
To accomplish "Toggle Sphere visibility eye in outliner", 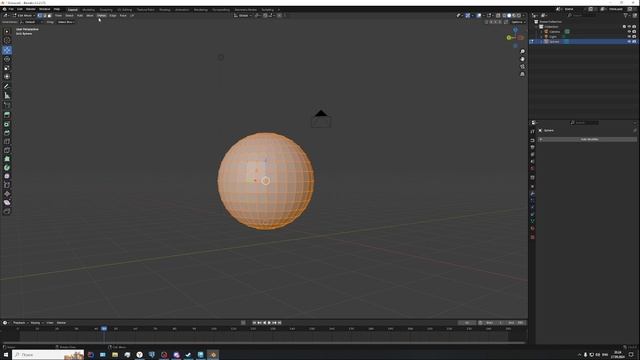I will [x=629, y=42].
